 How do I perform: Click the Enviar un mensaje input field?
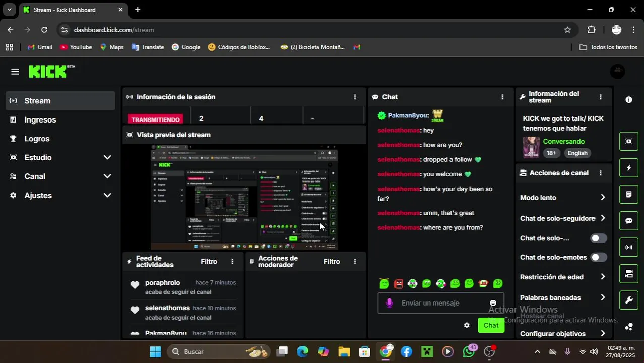tap(441, 303)
